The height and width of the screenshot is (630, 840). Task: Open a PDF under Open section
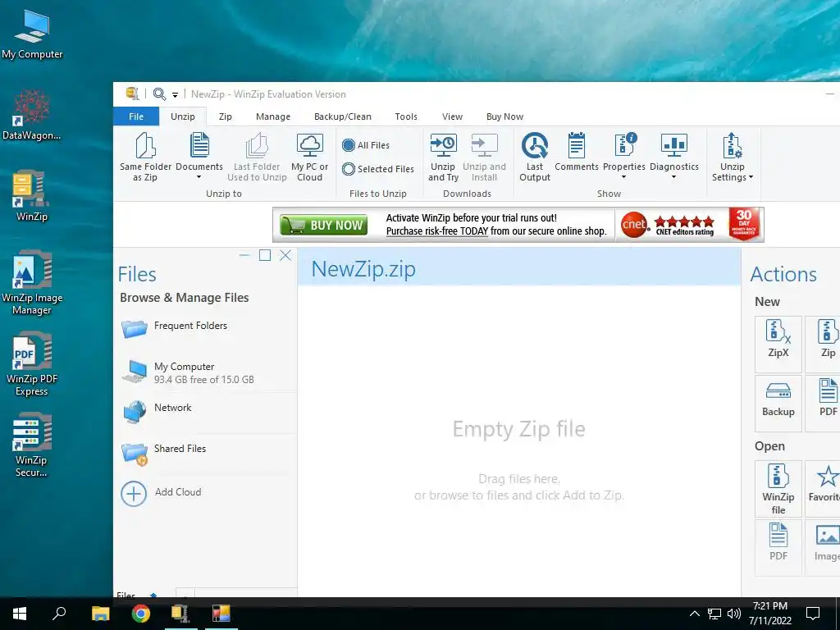778,547
